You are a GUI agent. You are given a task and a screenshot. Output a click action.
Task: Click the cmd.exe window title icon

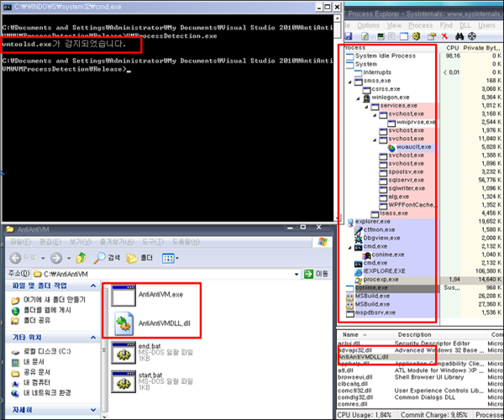click(x=7, y=7)
